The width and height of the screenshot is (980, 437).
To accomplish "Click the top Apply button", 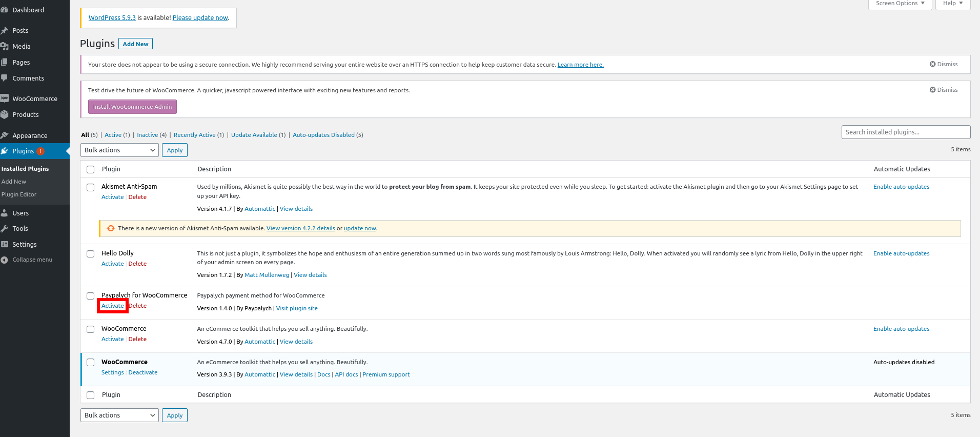I will (175, 150).
